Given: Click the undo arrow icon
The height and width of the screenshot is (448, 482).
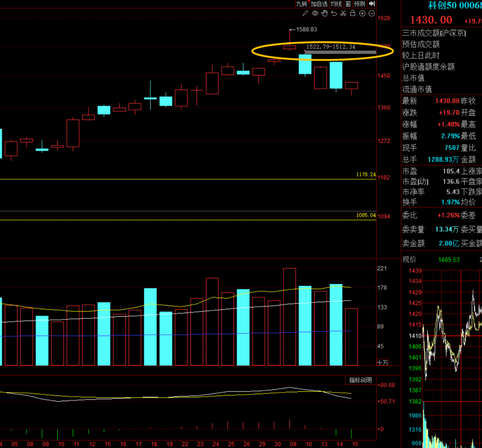Looking at the screenshot, I should click(x=334, y=13).
